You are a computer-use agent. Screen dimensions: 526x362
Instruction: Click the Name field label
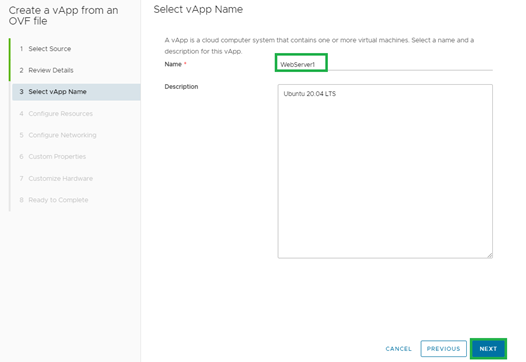pos(173,64)
